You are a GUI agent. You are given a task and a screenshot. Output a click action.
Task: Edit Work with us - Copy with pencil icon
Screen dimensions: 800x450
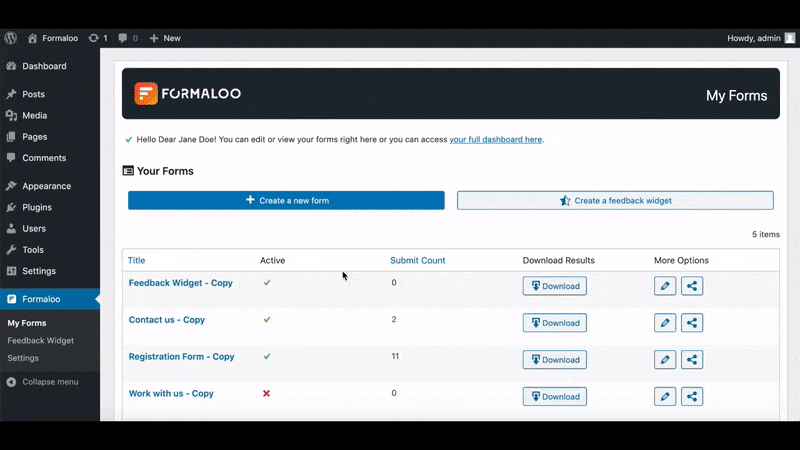click(x=665, y=396)
